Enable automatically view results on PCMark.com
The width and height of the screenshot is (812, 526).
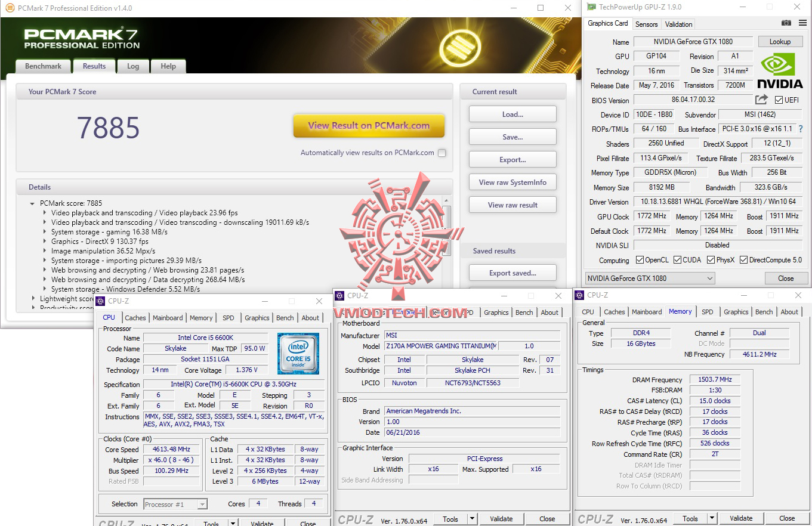point(441,153)
